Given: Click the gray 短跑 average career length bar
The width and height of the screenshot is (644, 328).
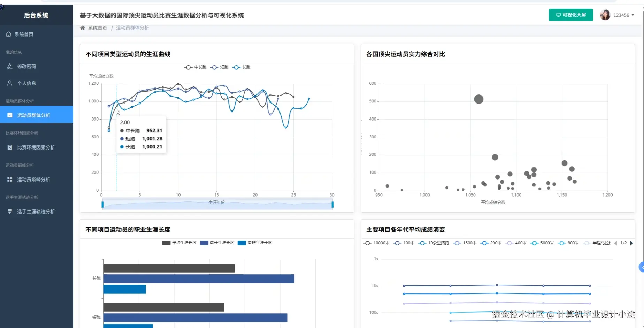Looking at the screenshot, I should click(163, 307).
